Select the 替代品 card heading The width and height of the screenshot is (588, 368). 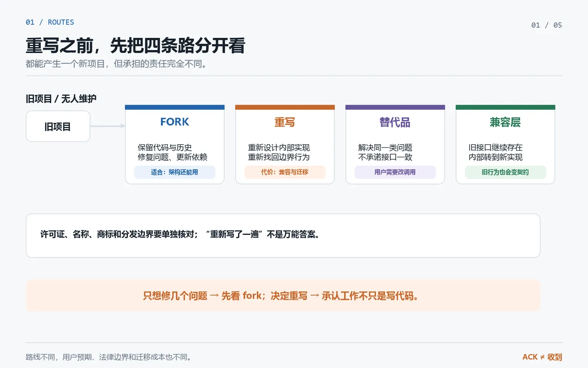pyautogui.click(x=395, y=122)
